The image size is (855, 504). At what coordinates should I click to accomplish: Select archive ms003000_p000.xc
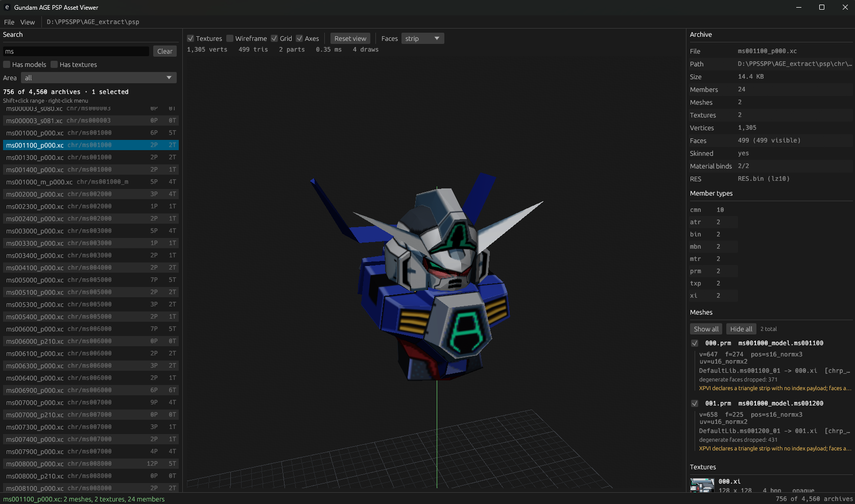pyautogui.click(x=91, y=231)
